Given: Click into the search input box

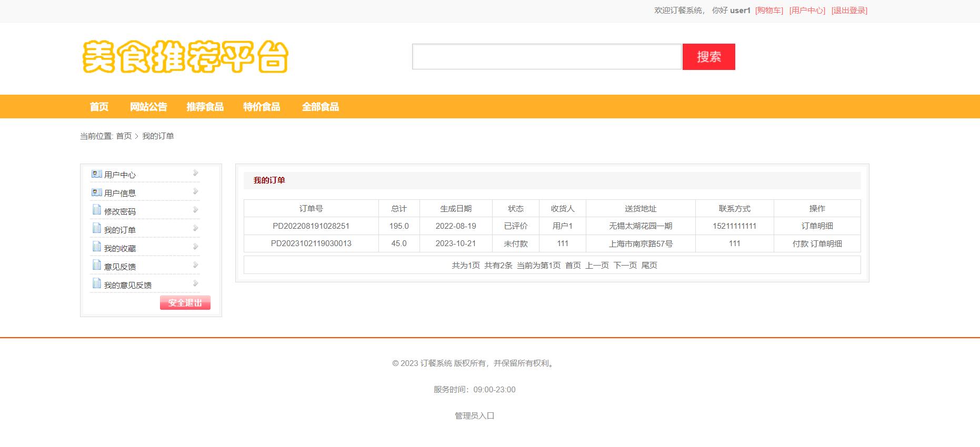Looking at the screenshot, I should [547, 57].
